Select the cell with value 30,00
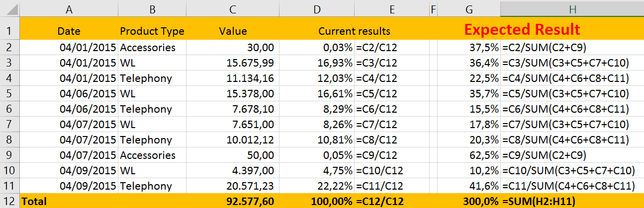Image resolution: width=644 pixels, height=208 pixels. pos(233,48)
